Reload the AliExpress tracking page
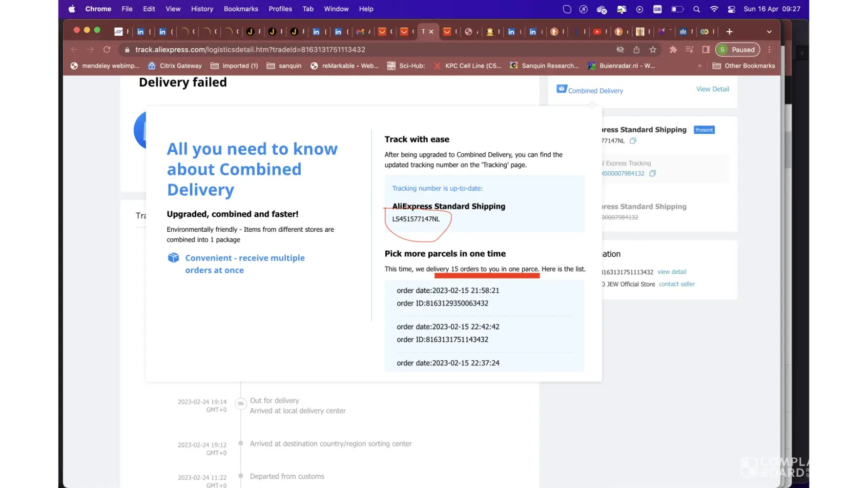Viewport: 868px width, 488px height. (x=107, y=49)
